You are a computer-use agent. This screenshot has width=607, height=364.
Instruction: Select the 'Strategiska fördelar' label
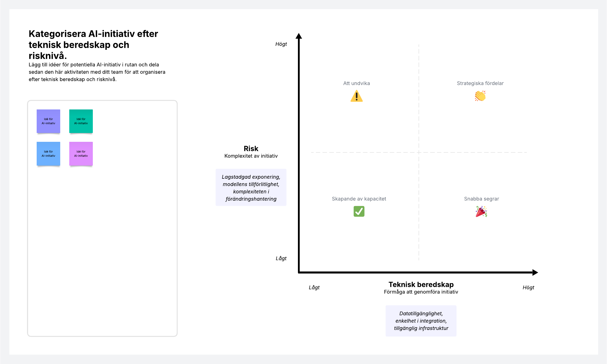[480, 83]
